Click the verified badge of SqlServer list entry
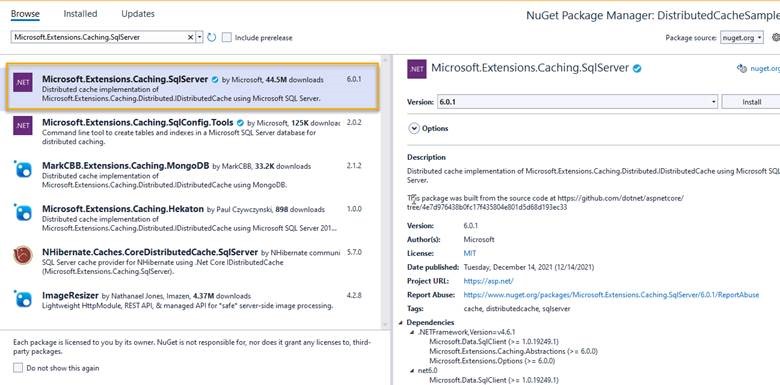The height and width of the screenshot is (385, 780). pos(215,80)
